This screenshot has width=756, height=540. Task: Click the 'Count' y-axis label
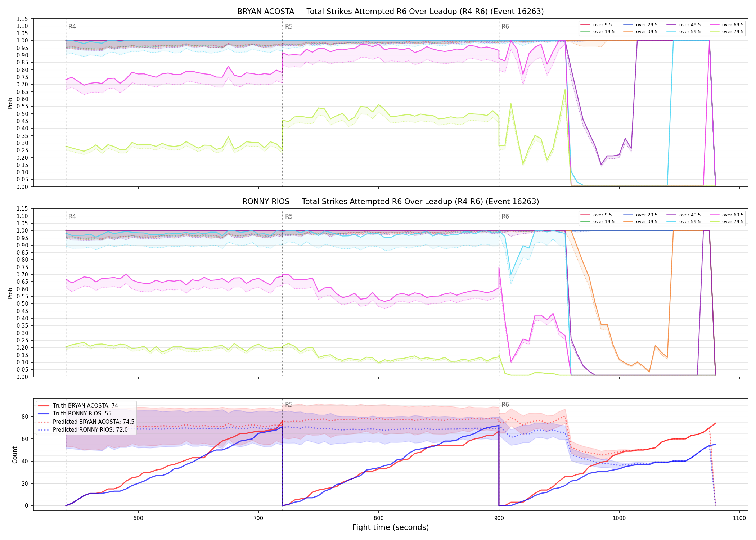pos(15,455)
